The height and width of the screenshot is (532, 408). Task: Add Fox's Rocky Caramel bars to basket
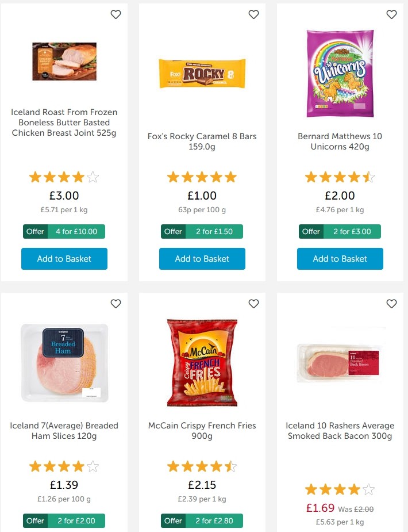pyautogui.click(x=202, y=259)
